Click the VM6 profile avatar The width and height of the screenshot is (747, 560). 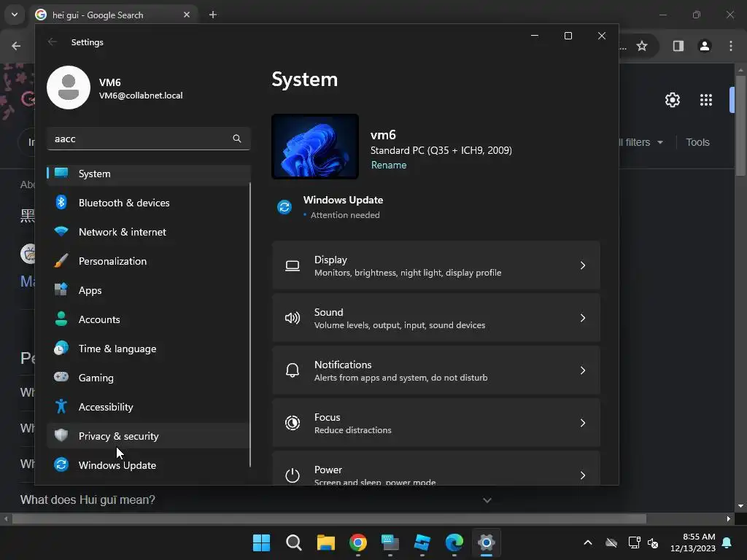tap(69, 87)
